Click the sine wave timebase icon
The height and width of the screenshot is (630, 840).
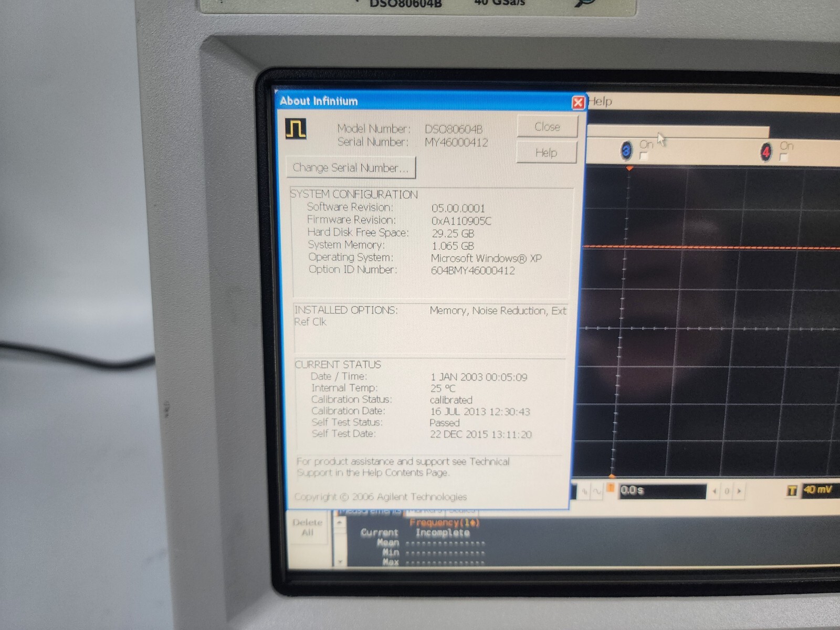tap(597, 491)
